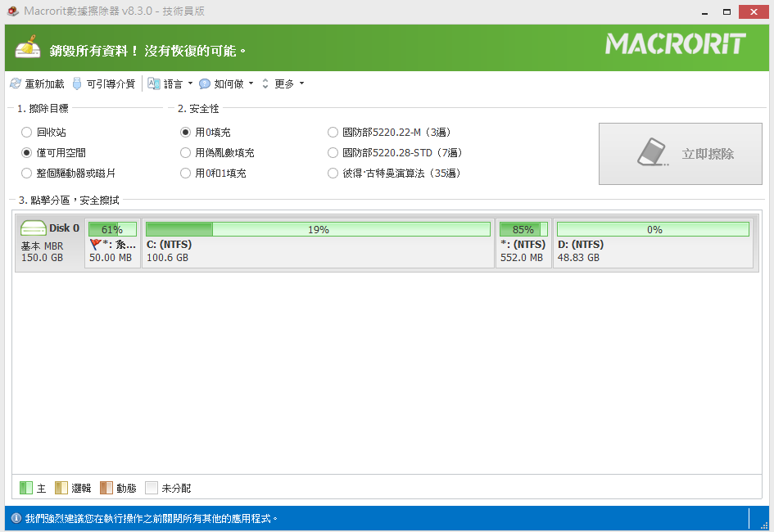The width and height of the screenshot is (774, 532).
Task: Click the 85% usage bar of 552 MB partition
Action: point(523,229)
